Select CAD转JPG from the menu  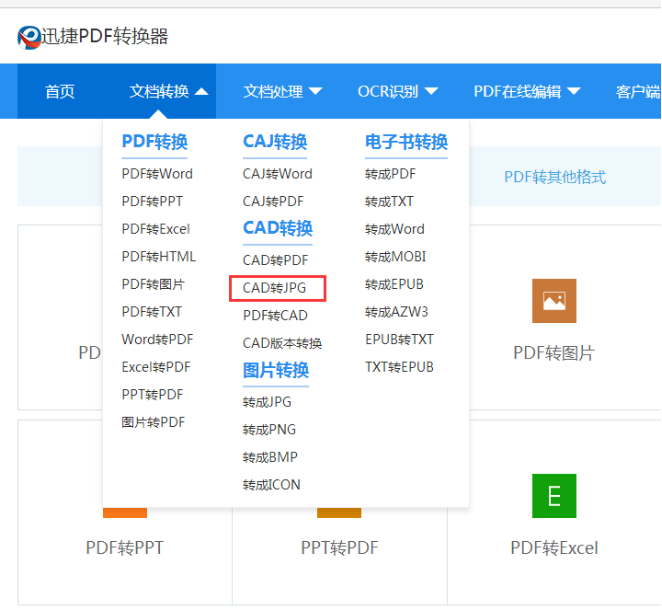pos(275,288)
